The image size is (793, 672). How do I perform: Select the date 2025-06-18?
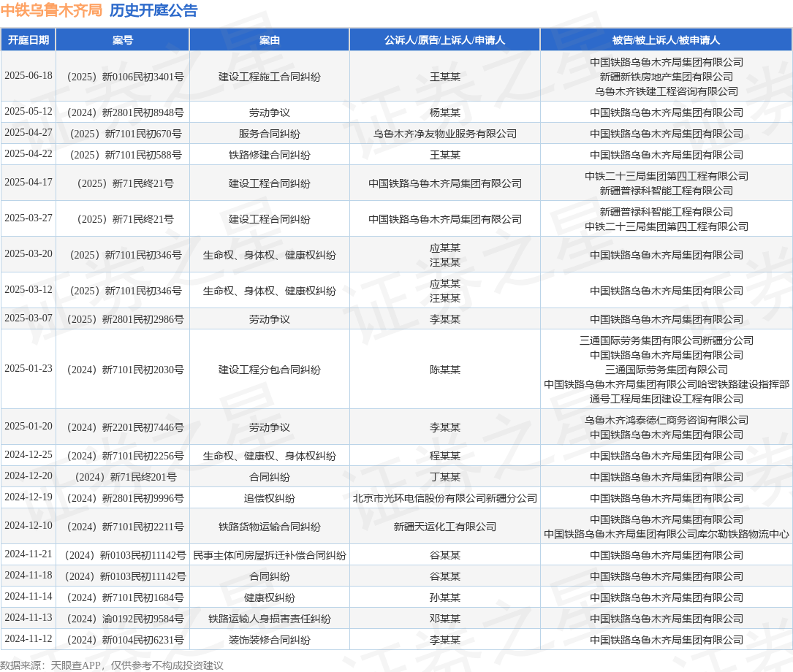[x=29, y=75]
